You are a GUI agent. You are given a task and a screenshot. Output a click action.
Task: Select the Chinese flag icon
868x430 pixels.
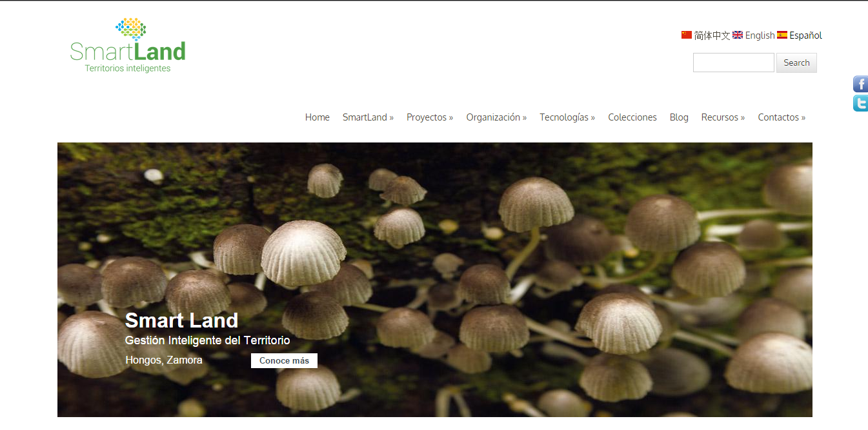[x=686, y=35]
